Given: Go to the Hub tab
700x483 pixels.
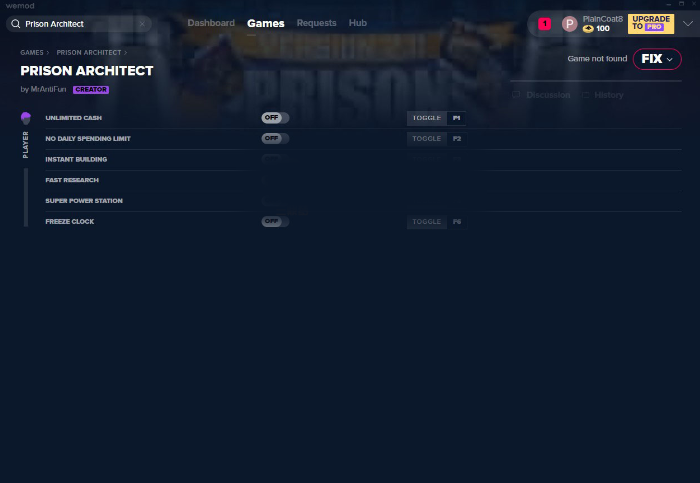Looking at the screenshot, I should [358, 23].
